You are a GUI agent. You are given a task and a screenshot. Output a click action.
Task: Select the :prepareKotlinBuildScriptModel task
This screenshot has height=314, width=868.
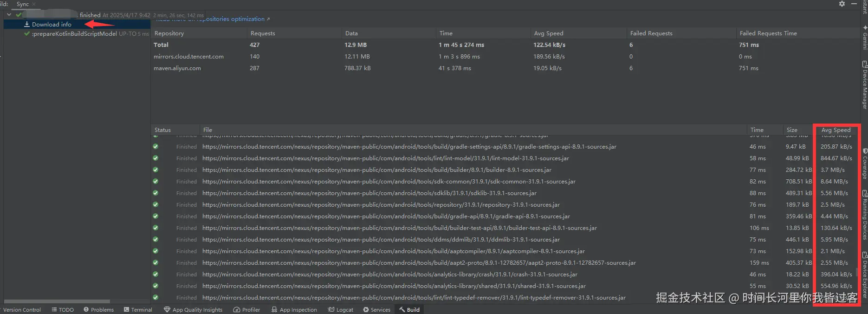pos(74,34)
